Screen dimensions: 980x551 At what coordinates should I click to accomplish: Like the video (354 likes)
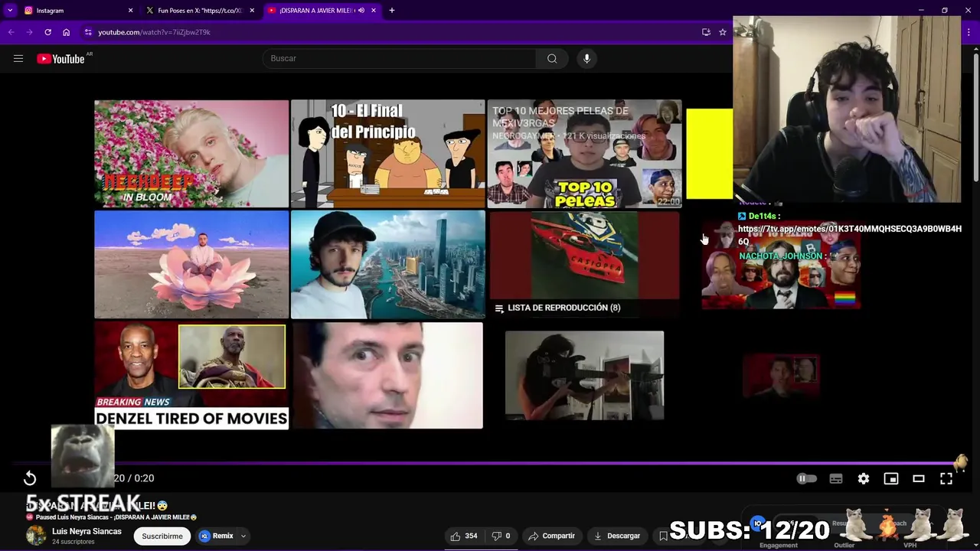pyautogui.click(x=463, y=536)
